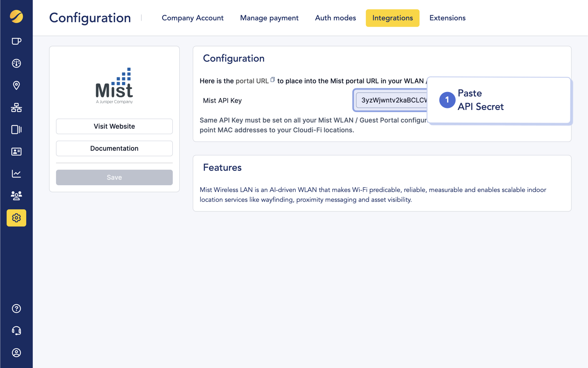Open the users management icon
This screenshot has height=368, width=588.
tap(16, 195)
